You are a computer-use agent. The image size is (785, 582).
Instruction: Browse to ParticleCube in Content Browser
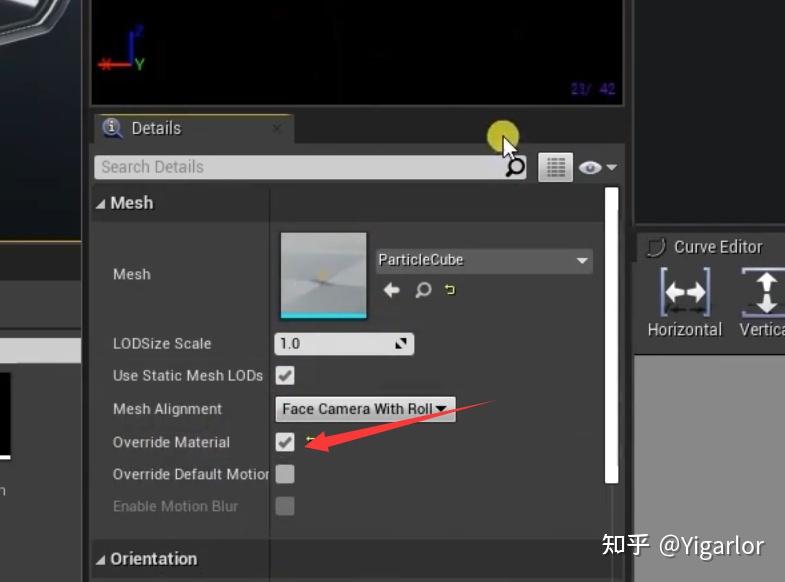[x=423, y=290]
